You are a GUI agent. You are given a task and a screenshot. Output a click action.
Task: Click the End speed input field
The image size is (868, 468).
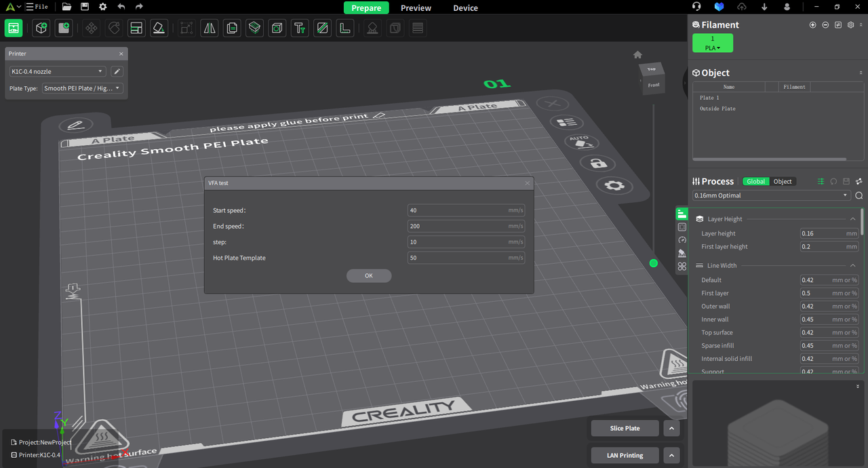(x=466, y=226)
